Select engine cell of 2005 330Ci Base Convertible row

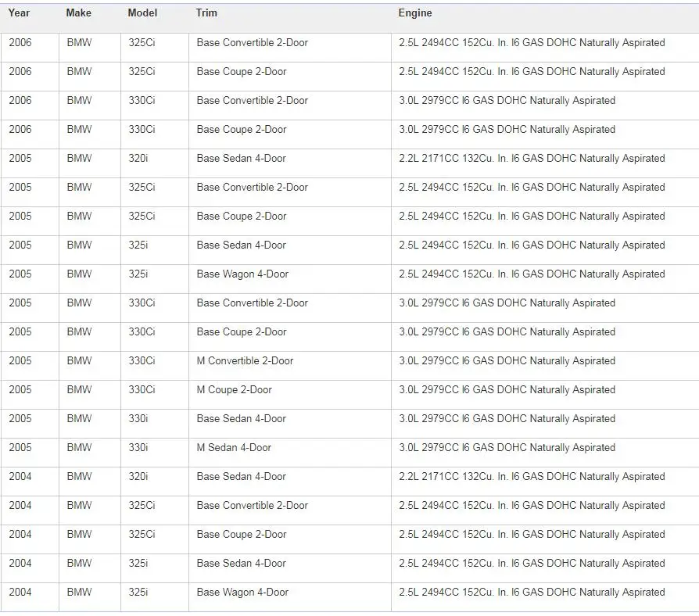click(x=545, y=307)
